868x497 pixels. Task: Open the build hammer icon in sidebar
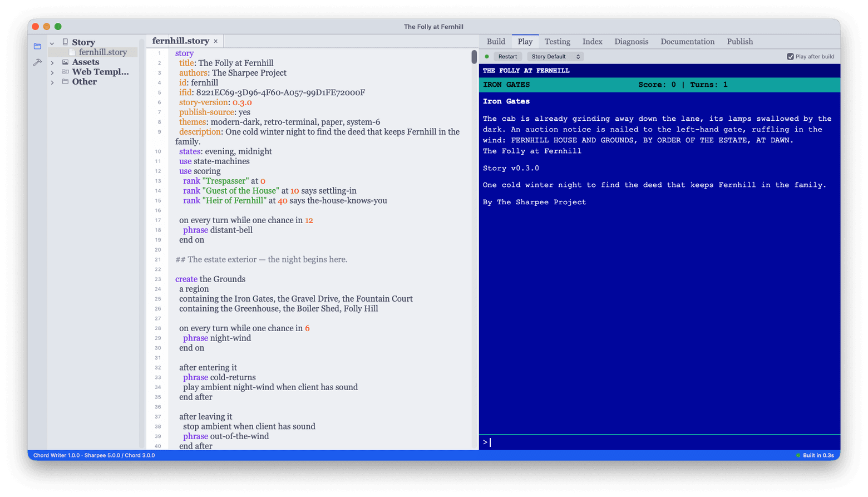coord(37,62)
